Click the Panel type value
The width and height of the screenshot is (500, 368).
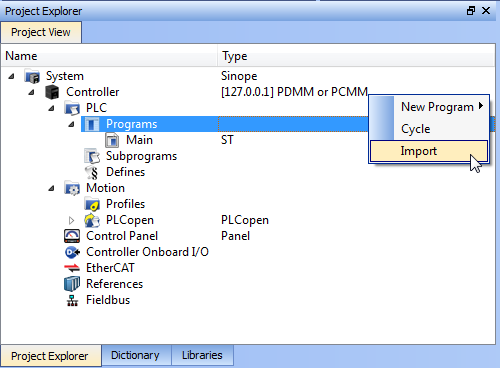pos(235,236)
